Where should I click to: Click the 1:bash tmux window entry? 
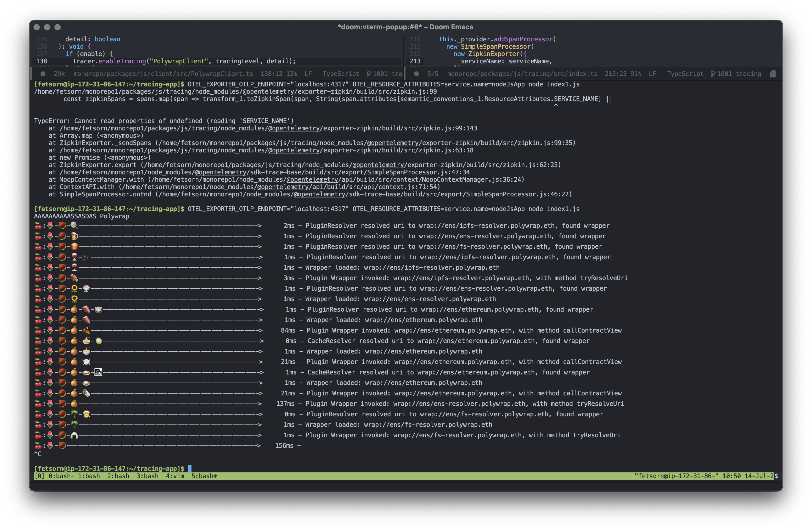89,476
